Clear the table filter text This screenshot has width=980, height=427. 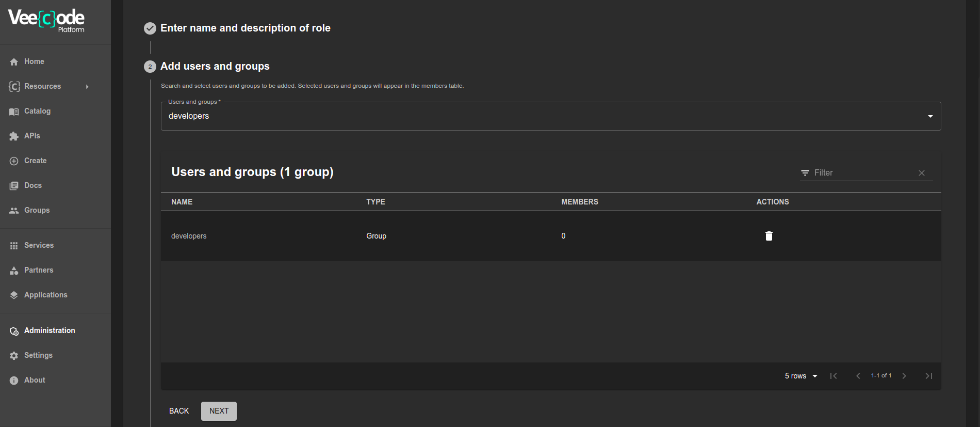pyautogui.click(x=922, y=173)
